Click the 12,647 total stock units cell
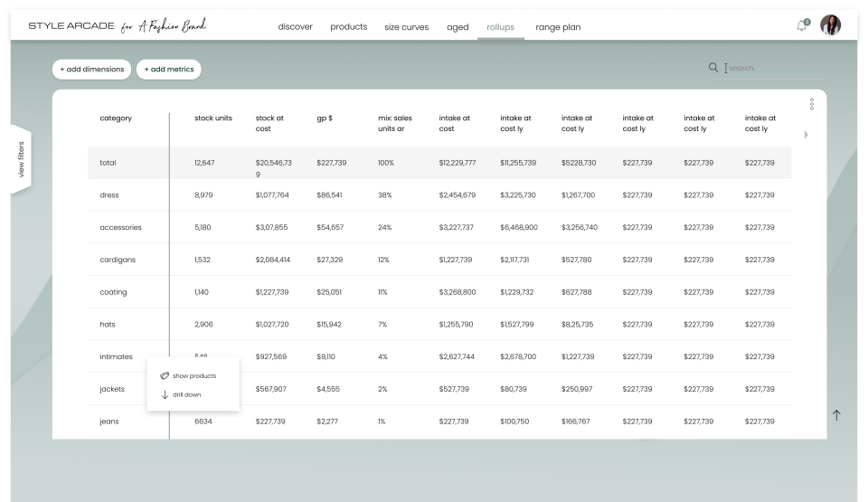Image resolution: width=868 pixels, height=502 pixels. click(x=204, y=163)
